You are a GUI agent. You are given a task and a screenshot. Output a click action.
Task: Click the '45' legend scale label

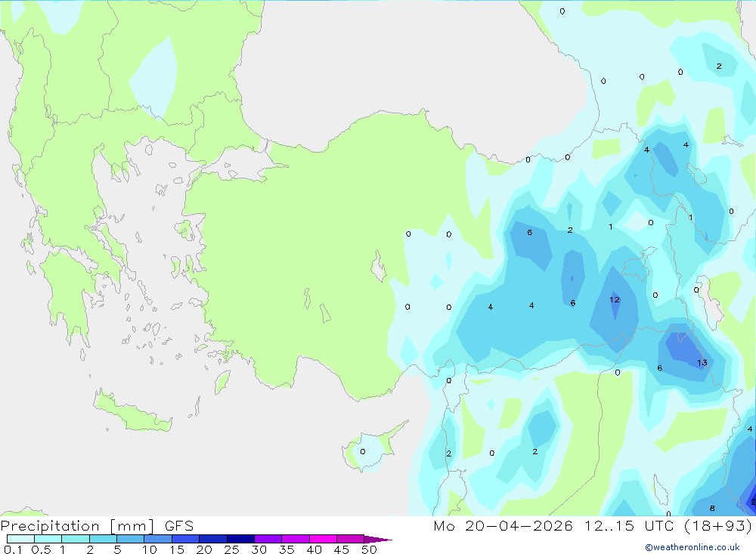(x=342, y=549)
